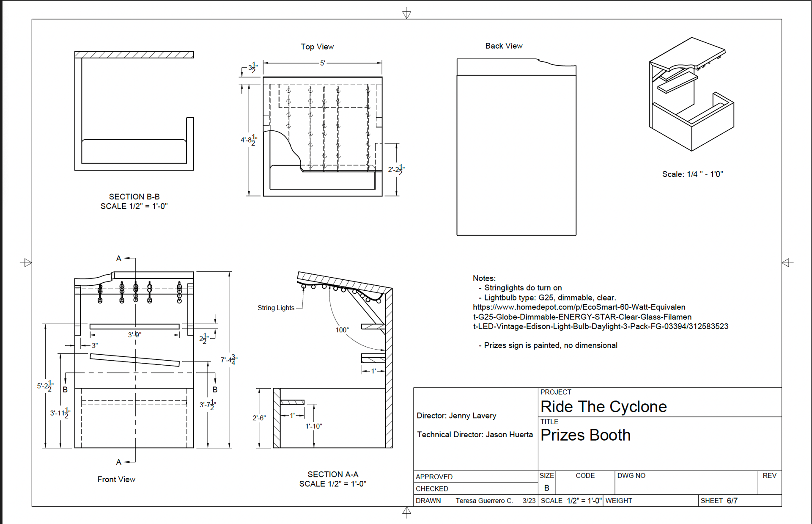Click the "Back View" label

(504, 46)
